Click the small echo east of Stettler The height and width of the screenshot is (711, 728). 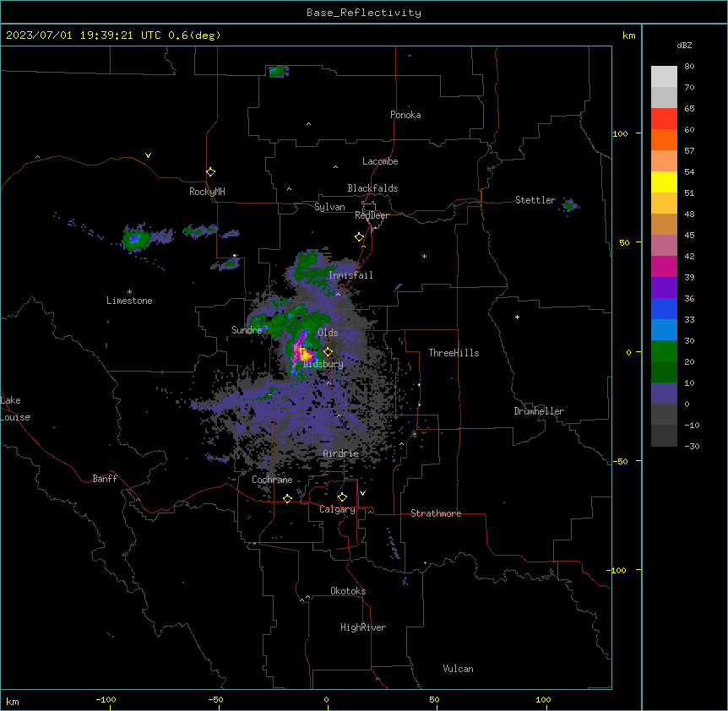(x=569, y=204)
